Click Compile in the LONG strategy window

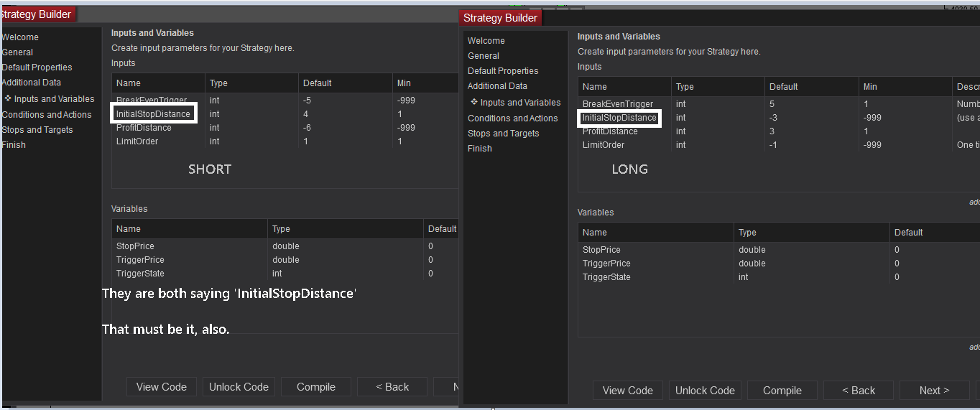(x=782, y=390)
